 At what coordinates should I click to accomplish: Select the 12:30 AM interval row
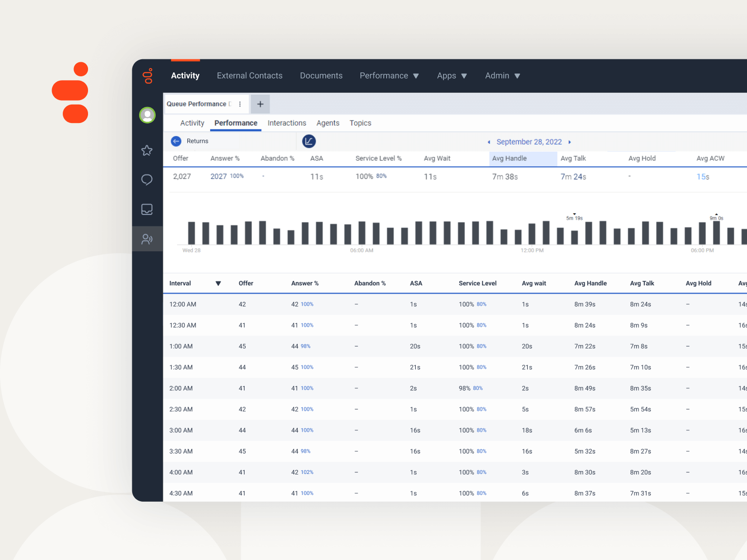(455, 325)
